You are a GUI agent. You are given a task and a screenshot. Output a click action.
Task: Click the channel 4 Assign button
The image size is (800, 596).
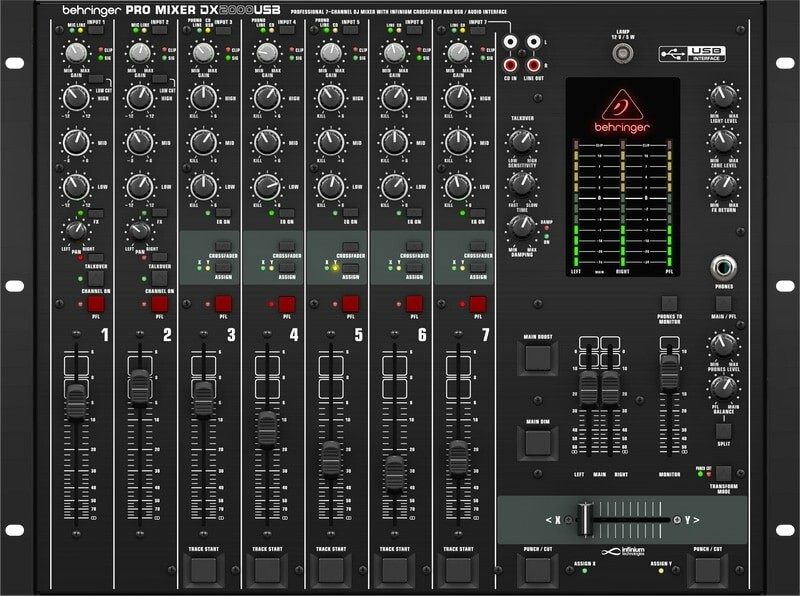(287, 267)
